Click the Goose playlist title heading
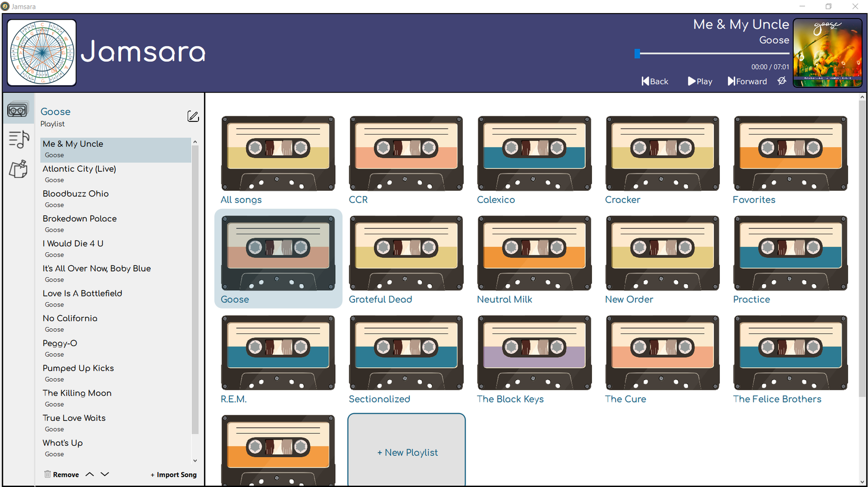This screenshot has height=487, width=868. pyautogui.click(x=55, y=112)
